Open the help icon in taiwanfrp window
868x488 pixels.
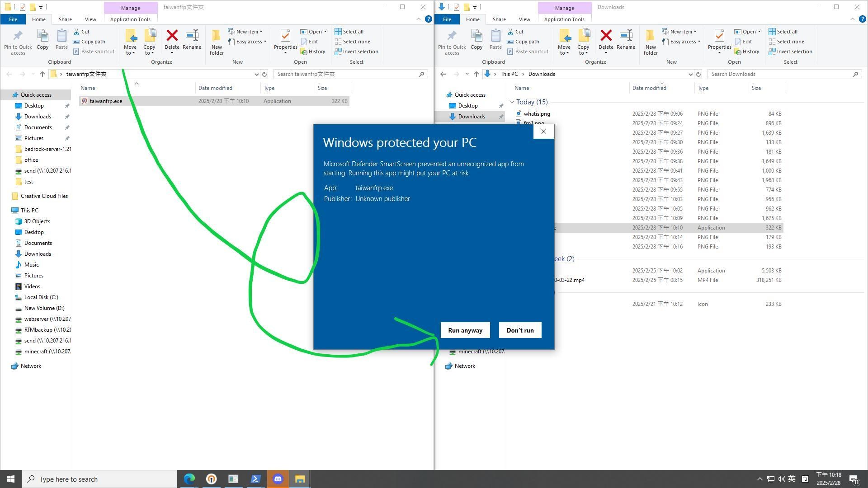coord(428,19)
